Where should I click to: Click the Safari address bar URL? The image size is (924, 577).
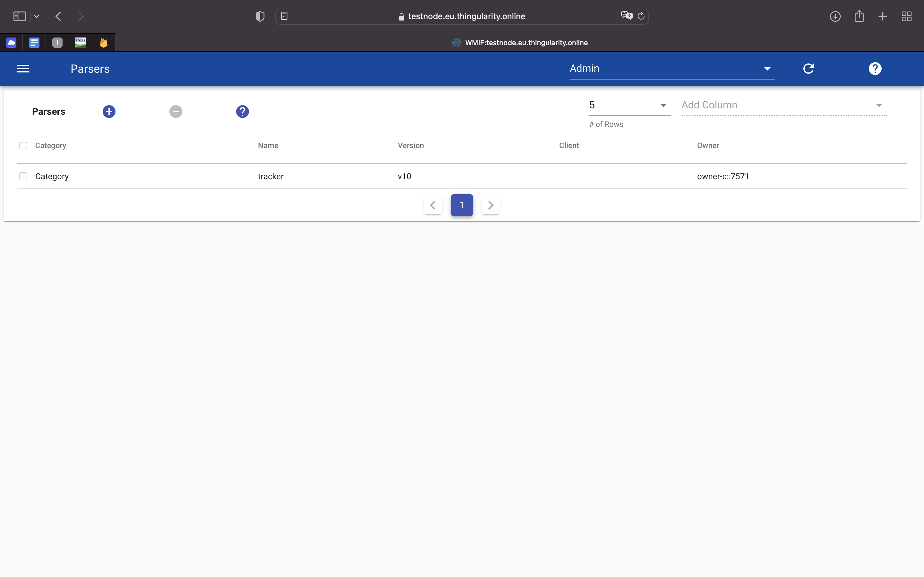click(x=466, y=16)
